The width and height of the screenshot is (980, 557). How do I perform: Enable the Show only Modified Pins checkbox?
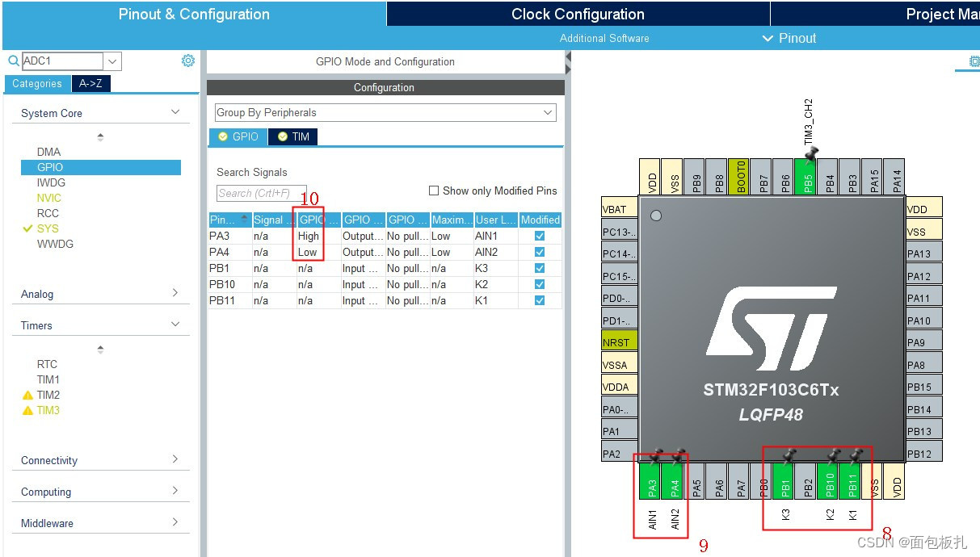pos(435,191)
